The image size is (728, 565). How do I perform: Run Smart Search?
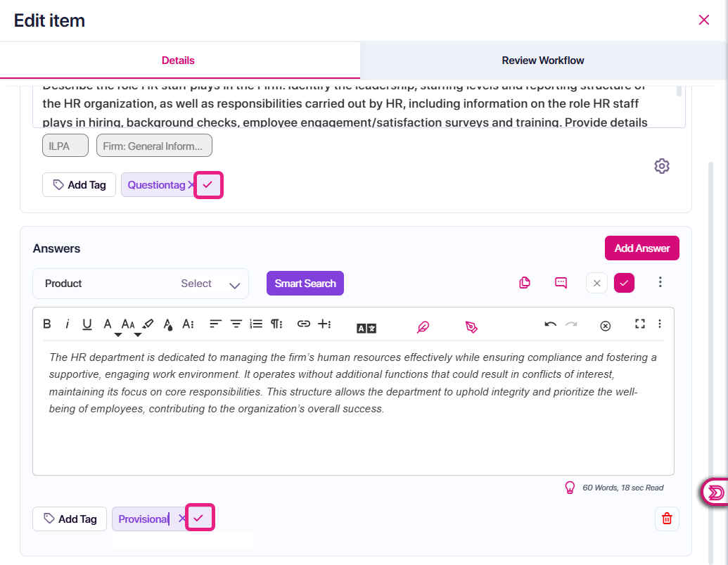[305, 283]
